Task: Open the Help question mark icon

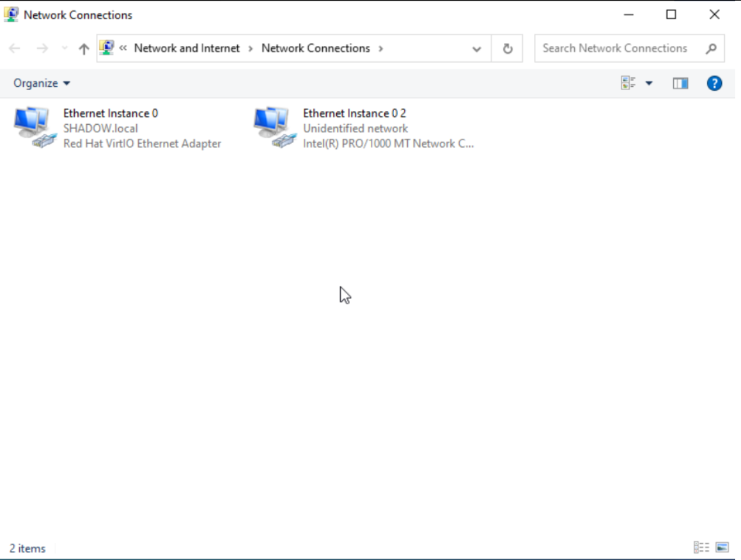Action: [714, 83]
